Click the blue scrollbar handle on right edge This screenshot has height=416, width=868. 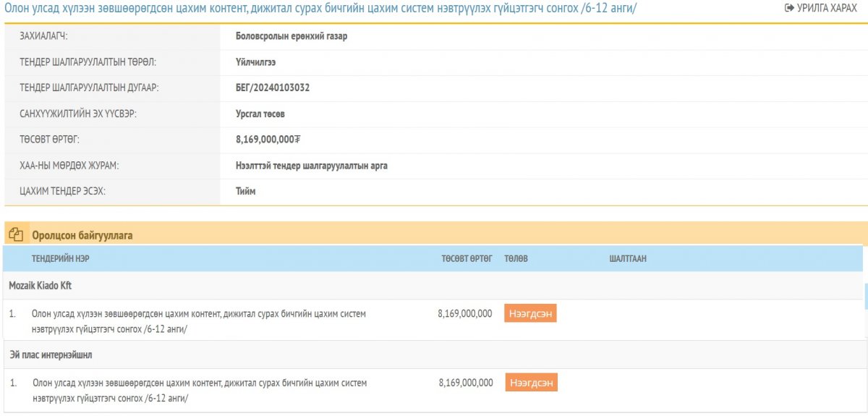pos(865,295)
